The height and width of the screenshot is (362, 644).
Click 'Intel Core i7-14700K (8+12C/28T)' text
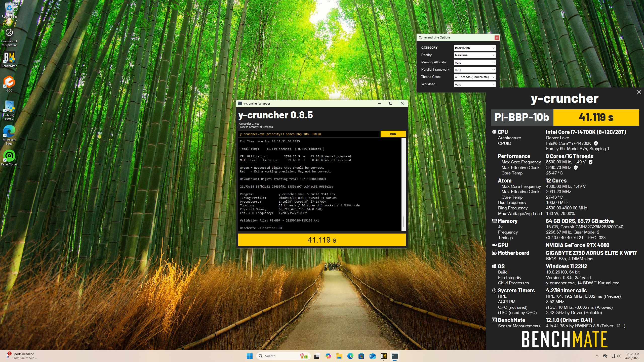(x=586, y=132)
